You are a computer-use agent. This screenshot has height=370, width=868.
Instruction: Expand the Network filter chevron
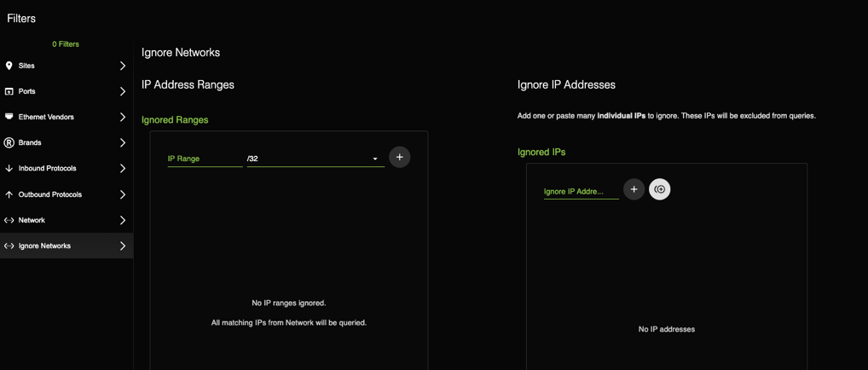click(x=123, y=220)
